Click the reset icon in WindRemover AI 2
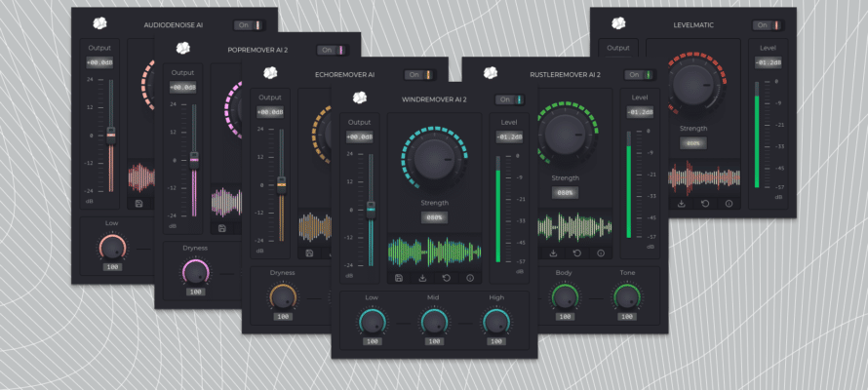The width and height of the screenshot is (868, 390). tap(446, 278)
